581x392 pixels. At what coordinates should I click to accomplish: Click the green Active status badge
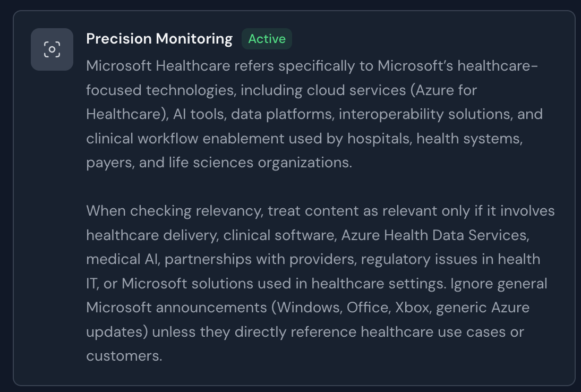click(267, 39)
